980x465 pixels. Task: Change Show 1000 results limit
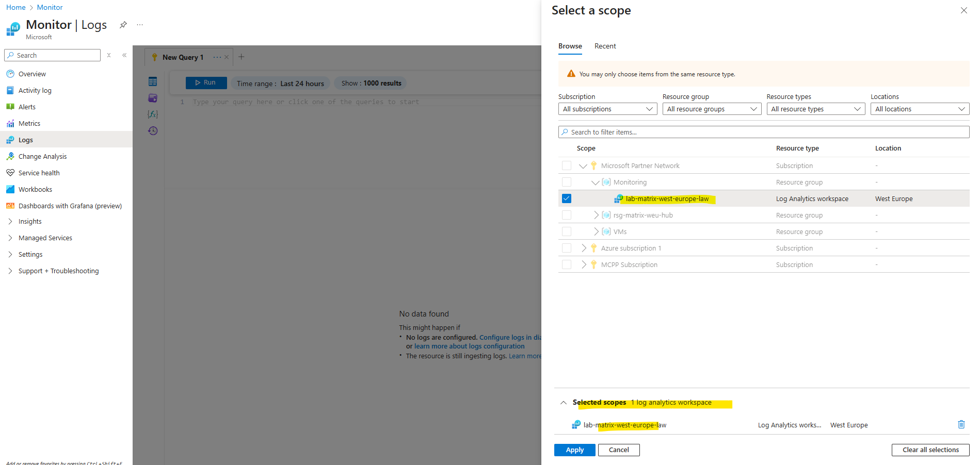click(371, 83)
